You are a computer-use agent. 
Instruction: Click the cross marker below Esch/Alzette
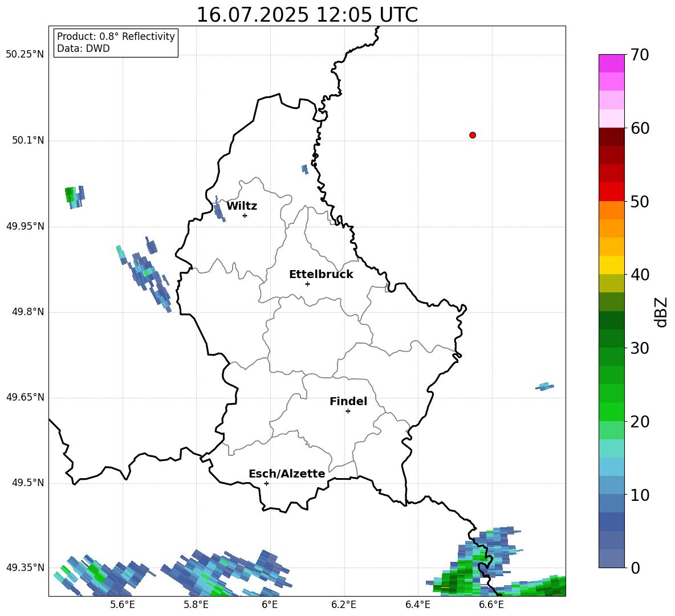(x=266, y=483)
